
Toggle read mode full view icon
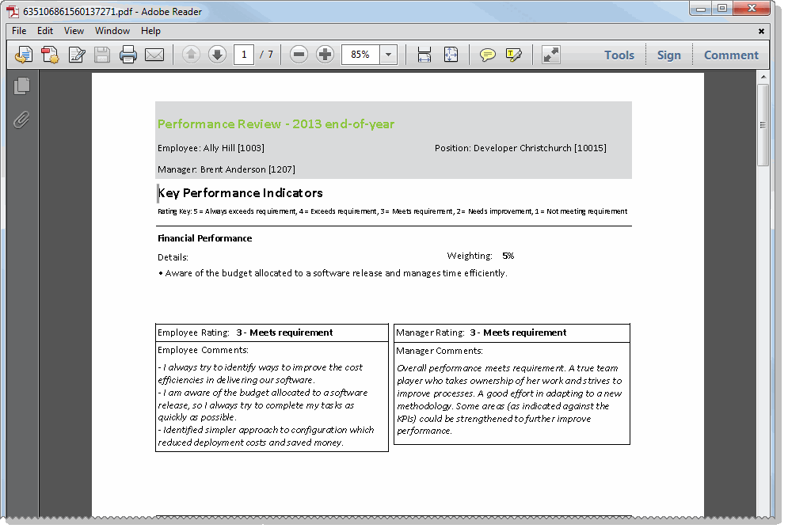551,55
